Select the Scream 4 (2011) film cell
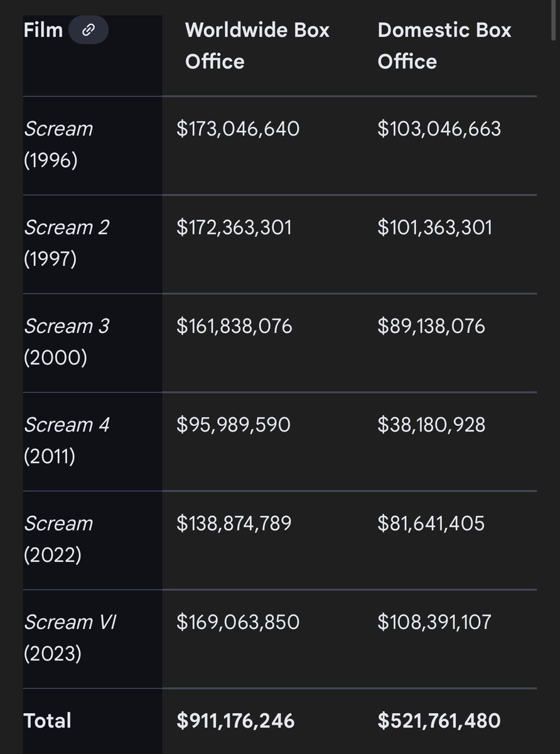This screenshot has width=560, height=754. pyautogui.click(x=67, y=440)
